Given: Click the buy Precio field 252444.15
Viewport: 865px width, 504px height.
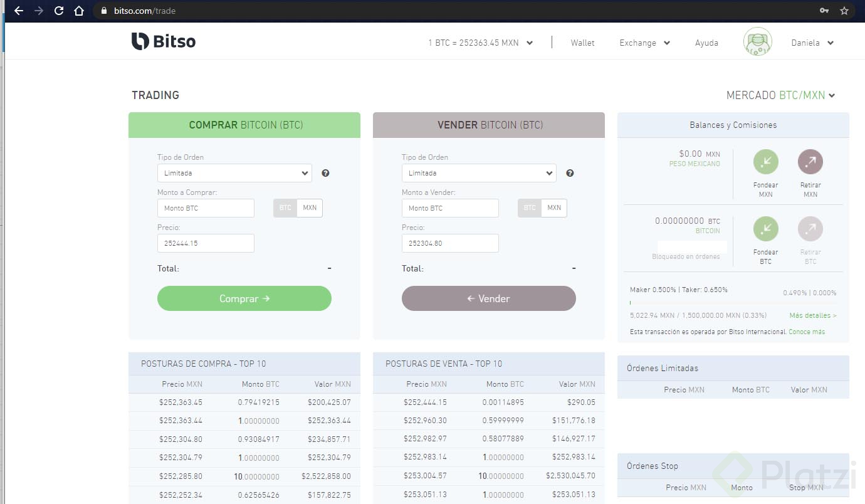Looking at the screenshot, I should point(206,243).
